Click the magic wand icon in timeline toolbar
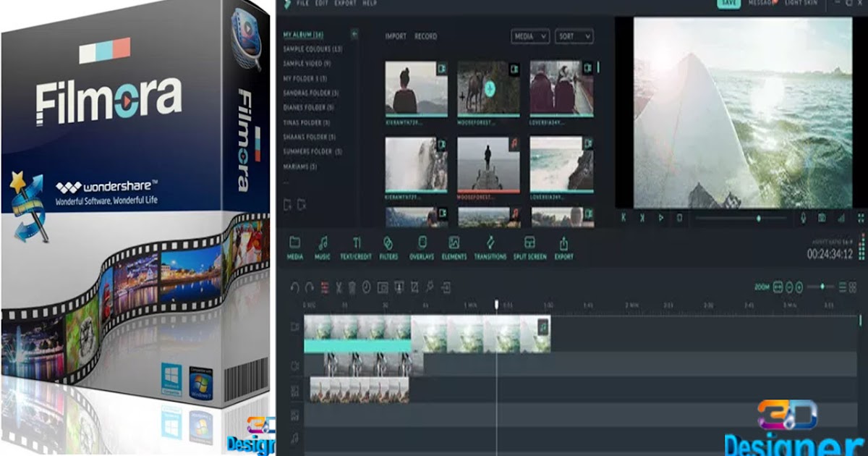The width and height of the screenshot is (868, 456). (x=430, y=287)
